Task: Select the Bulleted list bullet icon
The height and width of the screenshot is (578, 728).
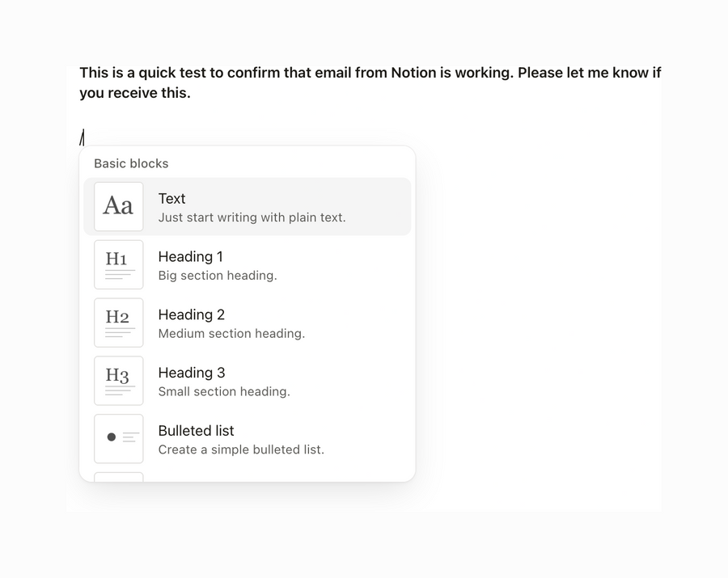Action: [119, 438]
